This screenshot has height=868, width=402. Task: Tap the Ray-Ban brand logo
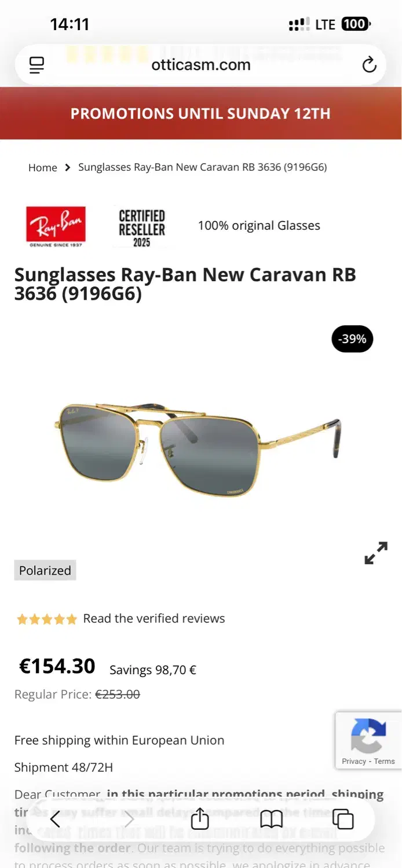click(56, 226)
